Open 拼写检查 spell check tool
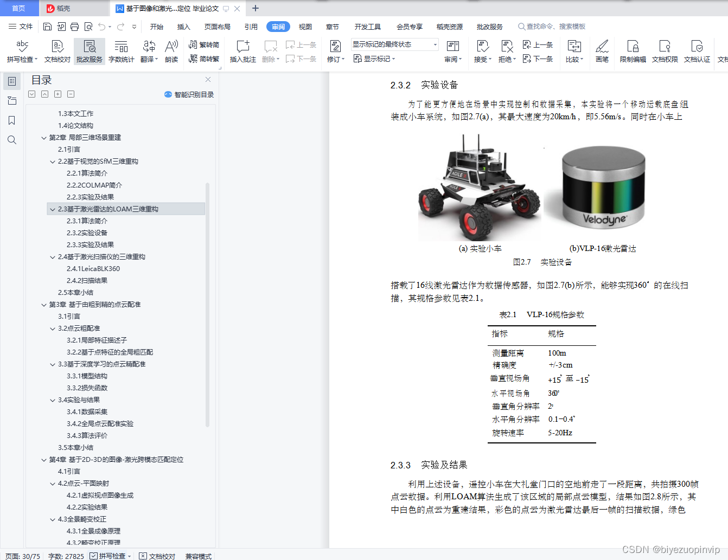Viewport: 728px width, 560px height. click(22, 52)
